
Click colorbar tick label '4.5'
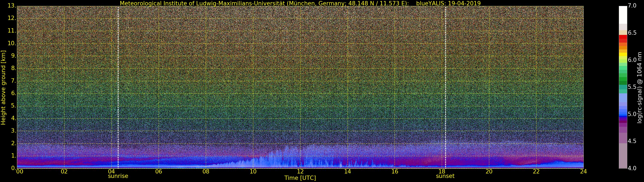632,141
